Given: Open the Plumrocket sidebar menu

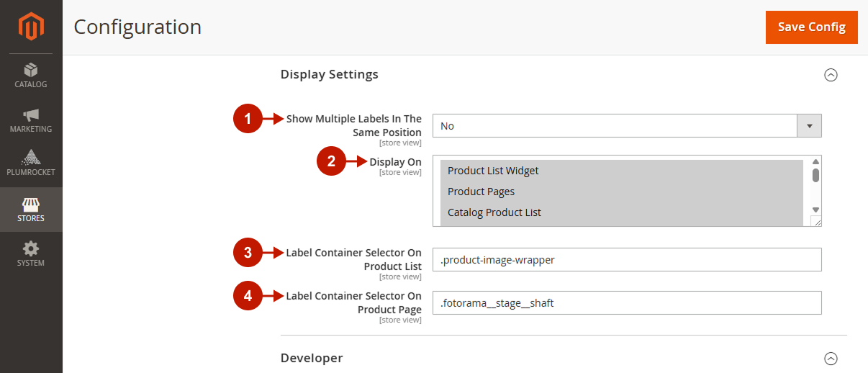Looking at the screenshot, I should [x=31, y=163].
